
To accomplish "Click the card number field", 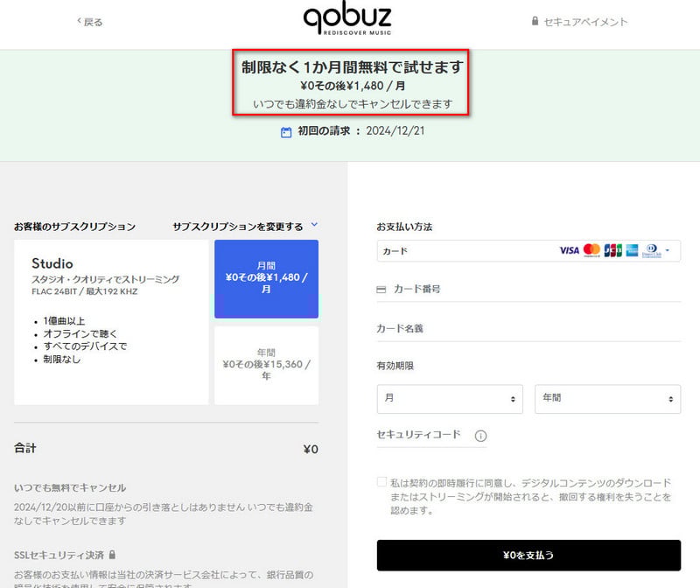I will [x=528, y=290].
